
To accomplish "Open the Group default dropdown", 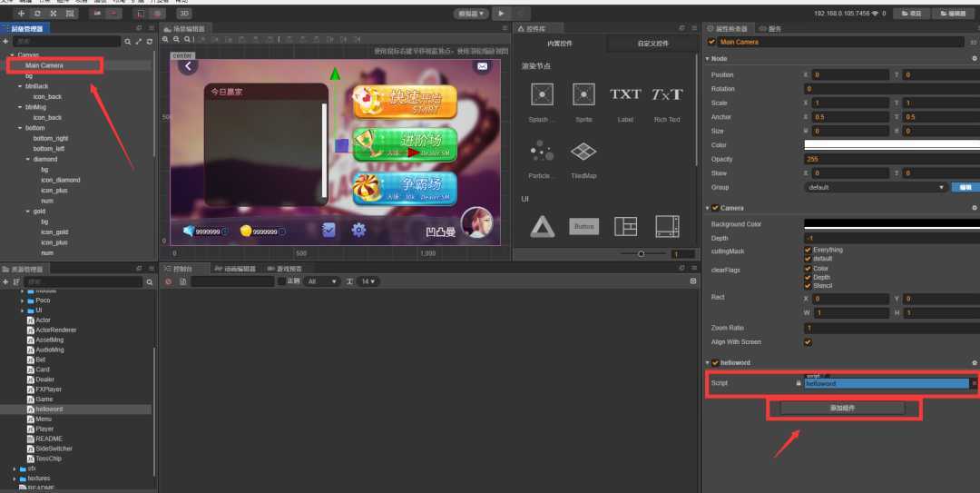I will click(x=876, y=187).
